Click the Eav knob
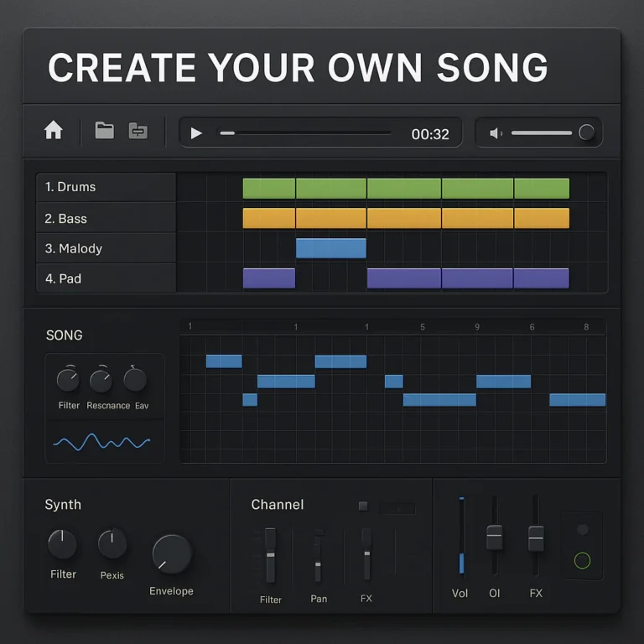The image size is (644, 644). (135, 380)
